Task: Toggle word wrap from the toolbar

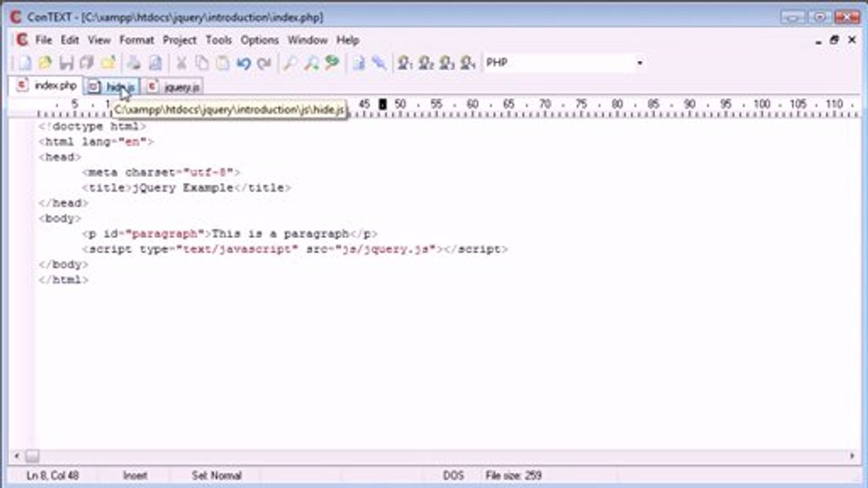Action: 359,63
